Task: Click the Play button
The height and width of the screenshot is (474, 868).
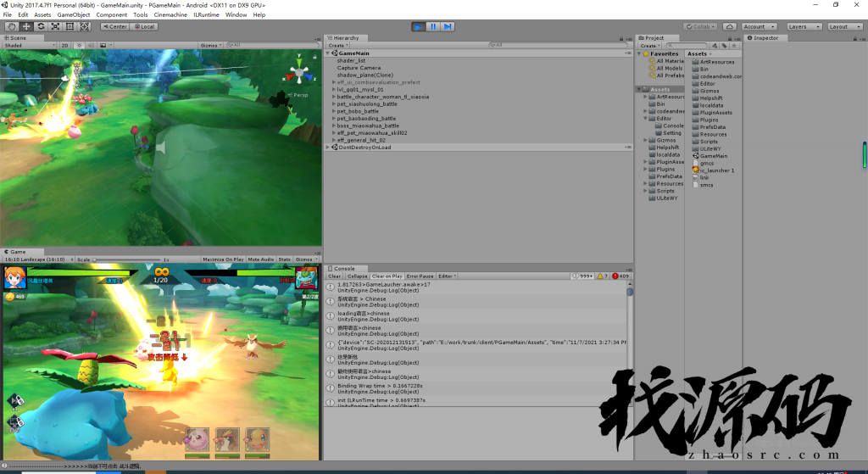Action: 419,26
